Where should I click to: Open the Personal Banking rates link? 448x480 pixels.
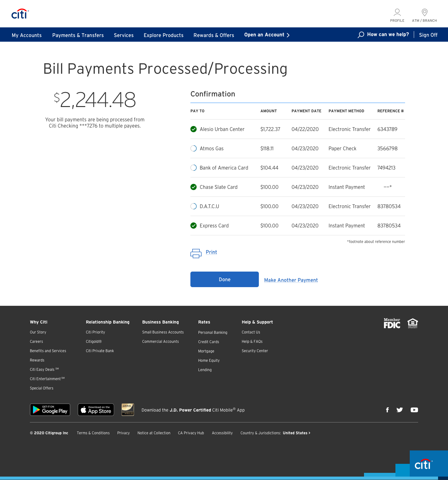(213, 332)
